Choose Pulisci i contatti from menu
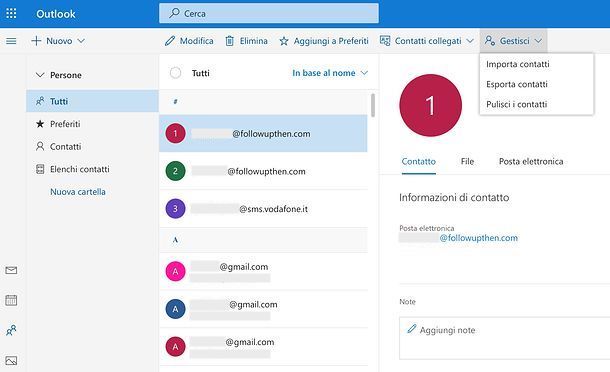Viewport: 610px width, 372px height. click(517, 104)
